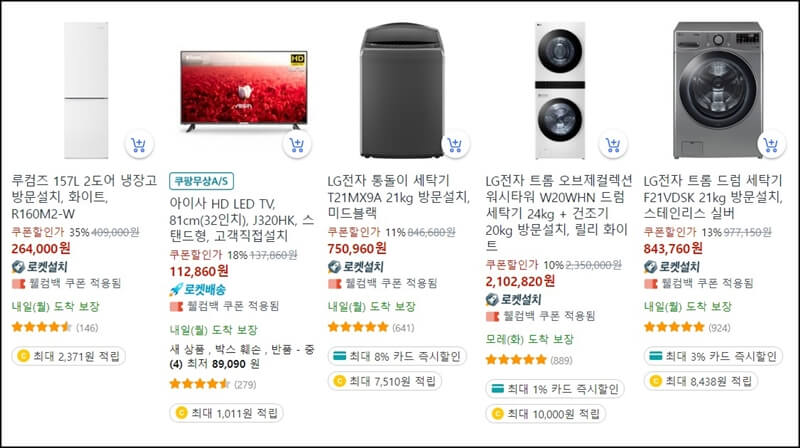
Task: Open the 로켓배송 rocket badge under TV price
Action: 197,290
